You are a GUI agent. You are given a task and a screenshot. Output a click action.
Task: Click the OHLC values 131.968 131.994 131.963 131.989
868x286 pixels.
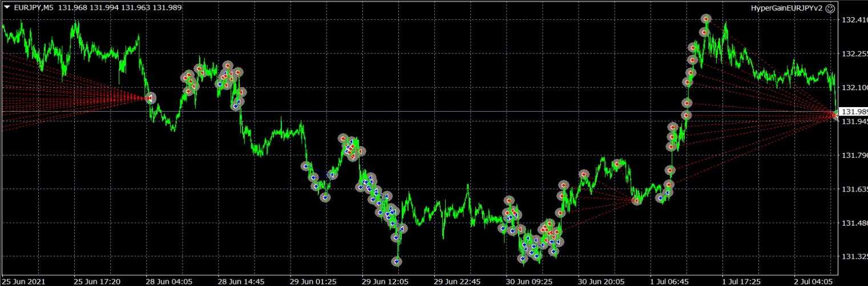[120, 7]
